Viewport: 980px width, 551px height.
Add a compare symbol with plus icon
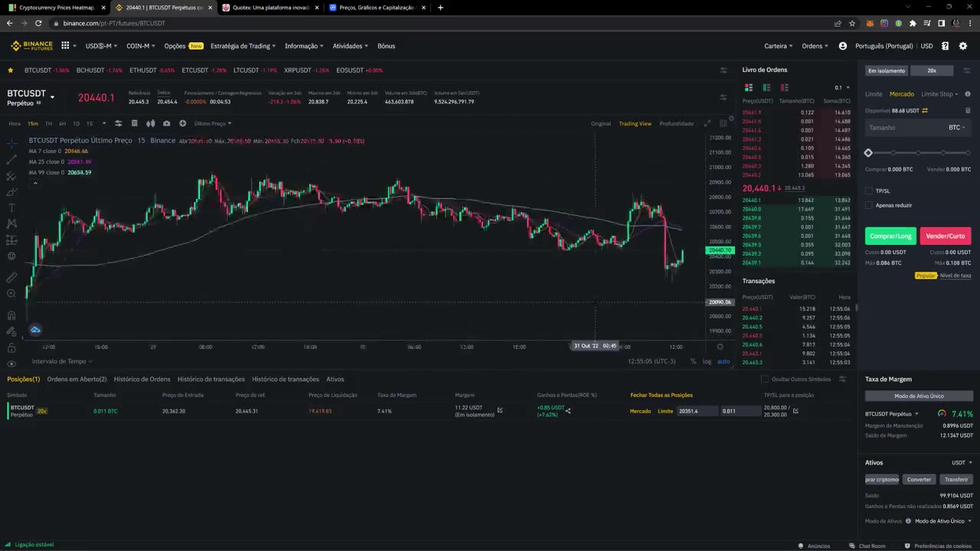(182, 123)
